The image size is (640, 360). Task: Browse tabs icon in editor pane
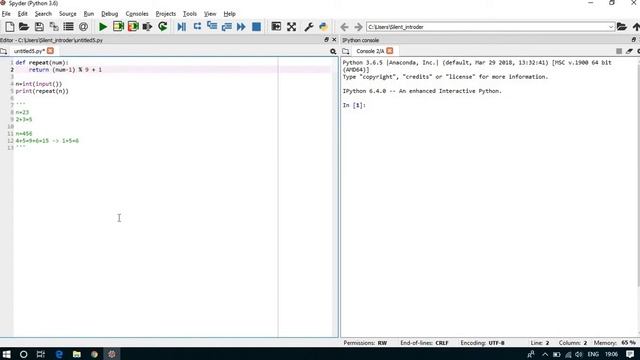(4, 51)
